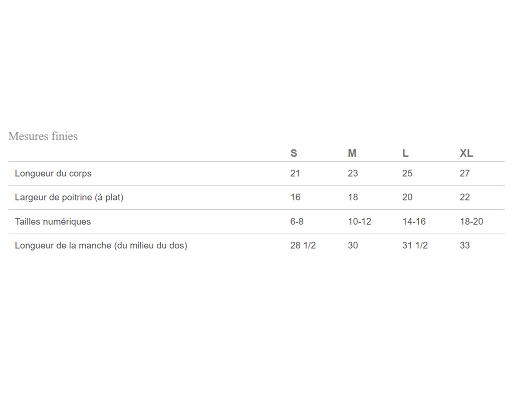Screen dimensions: 513x420
Task: Click sleeve length value 33 for XL
Action: click(465, 245)
